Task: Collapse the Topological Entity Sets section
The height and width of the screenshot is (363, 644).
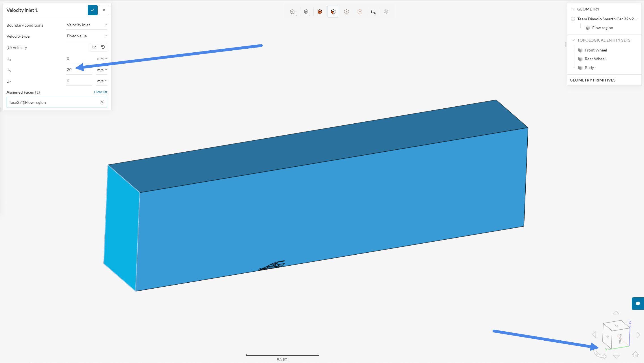Action: [x=573, y=40]
